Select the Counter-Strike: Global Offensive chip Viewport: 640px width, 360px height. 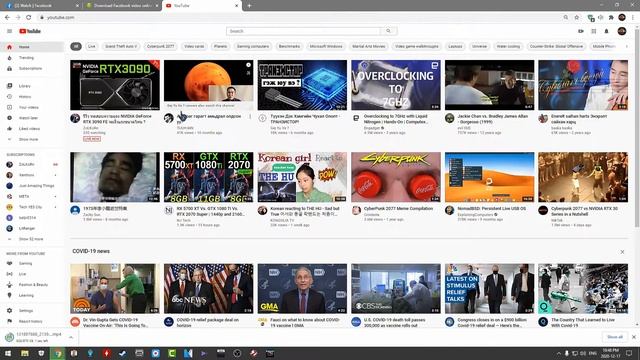556,47
